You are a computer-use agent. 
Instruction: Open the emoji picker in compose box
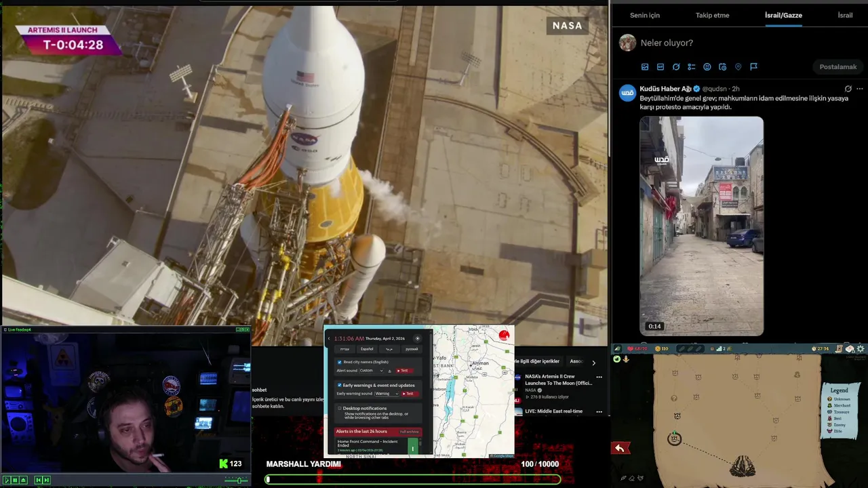click(x=707, y=67)
